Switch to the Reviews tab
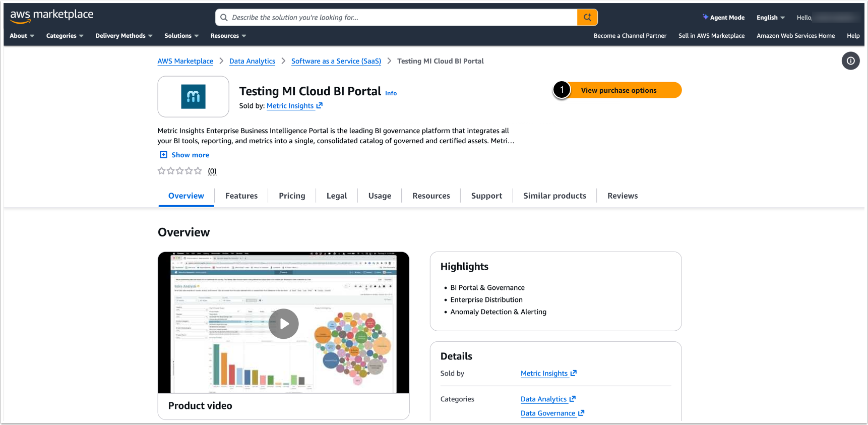Viewport: 868px width, 425px height. pos(623,196)
